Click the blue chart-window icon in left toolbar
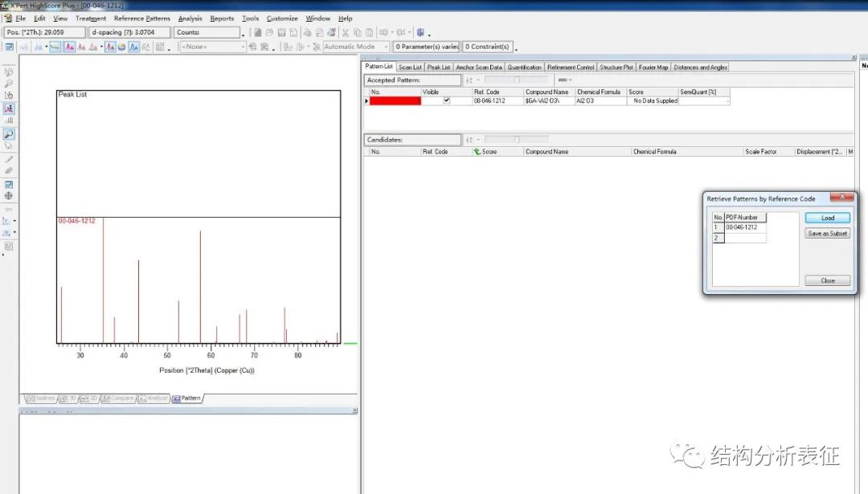This screenshot has height=494, width=868. 9,184
